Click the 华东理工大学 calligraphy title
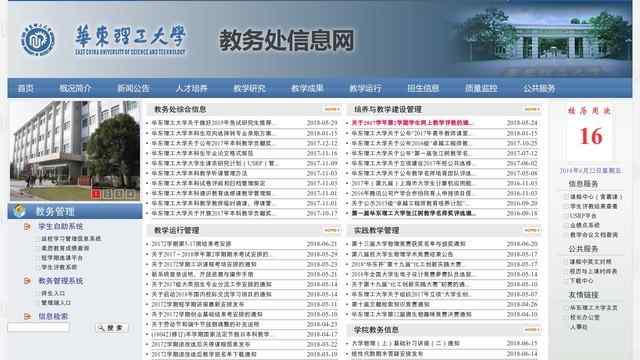This screenshot has height=360, width=640. (x=130, y=36)
